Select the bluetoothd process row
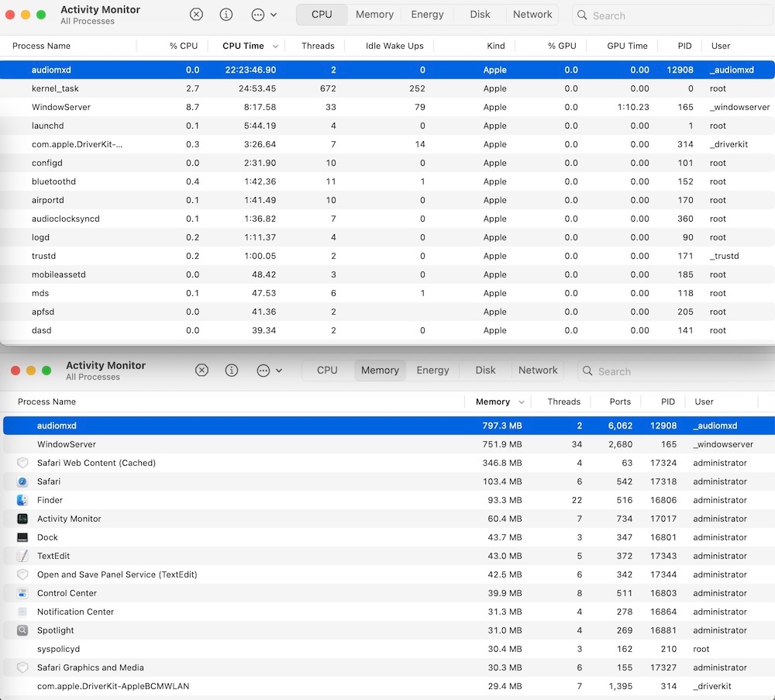Image resolution: width=775 pixels, height=700 pixels. 387,181
